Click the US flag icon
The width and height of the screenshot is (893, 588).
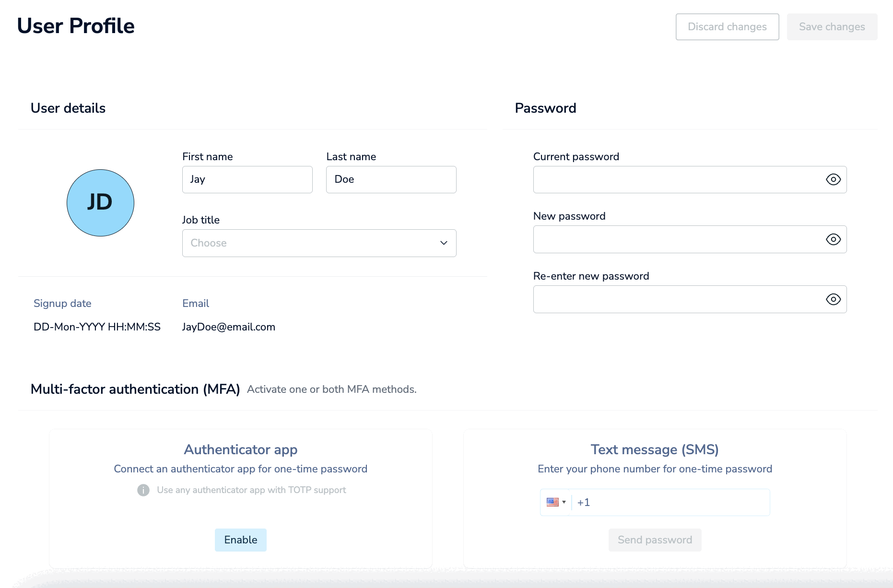click(552, 502)
